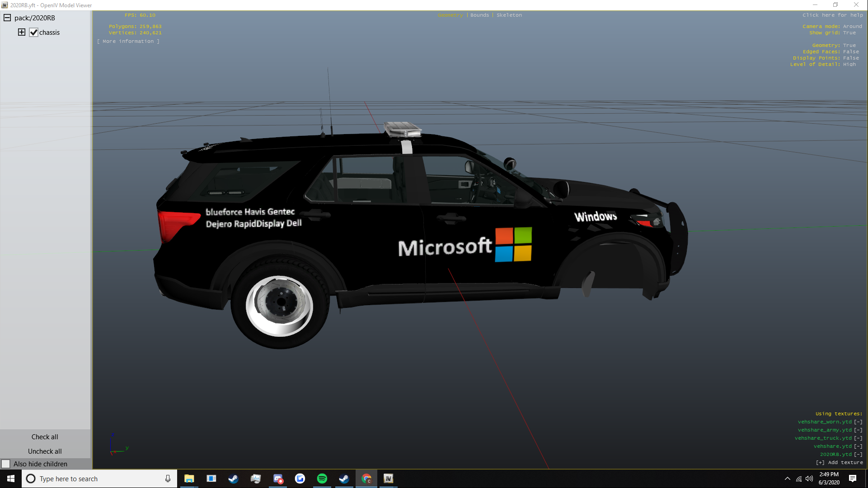Remove 2020RB.ytd texture with [-]
This screenshot has height=488, width=868.
point(858,455)
